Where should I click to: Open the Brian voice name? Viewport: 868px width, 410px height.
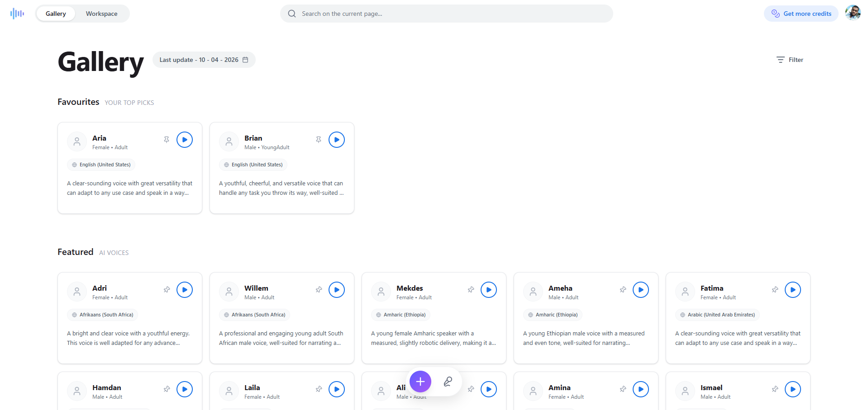pyautogui.click(x=253, y=138)
